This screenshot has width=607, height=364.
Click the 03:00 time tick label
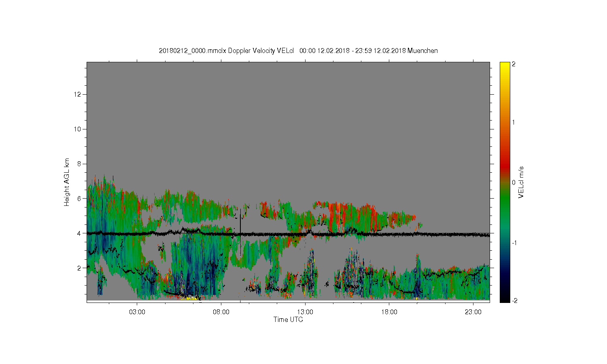(137, 312)
